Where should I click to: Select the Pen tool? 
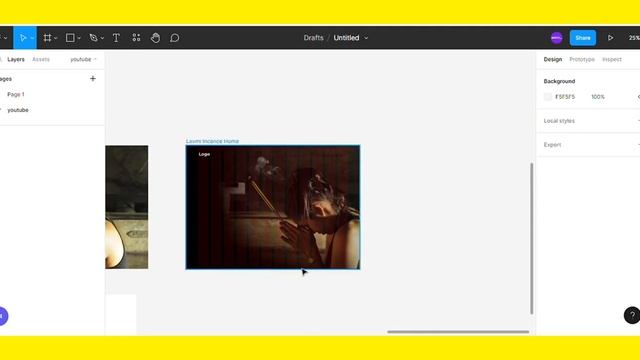93,38
